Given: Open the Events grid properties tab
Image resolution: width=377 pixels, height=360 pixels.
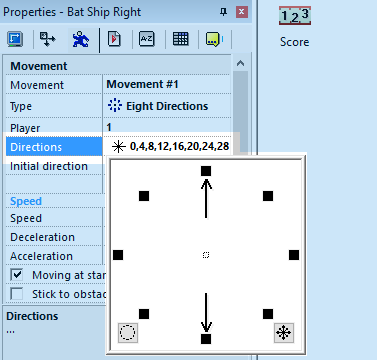Looking at the screenshot, I should (x=181, y=39).
